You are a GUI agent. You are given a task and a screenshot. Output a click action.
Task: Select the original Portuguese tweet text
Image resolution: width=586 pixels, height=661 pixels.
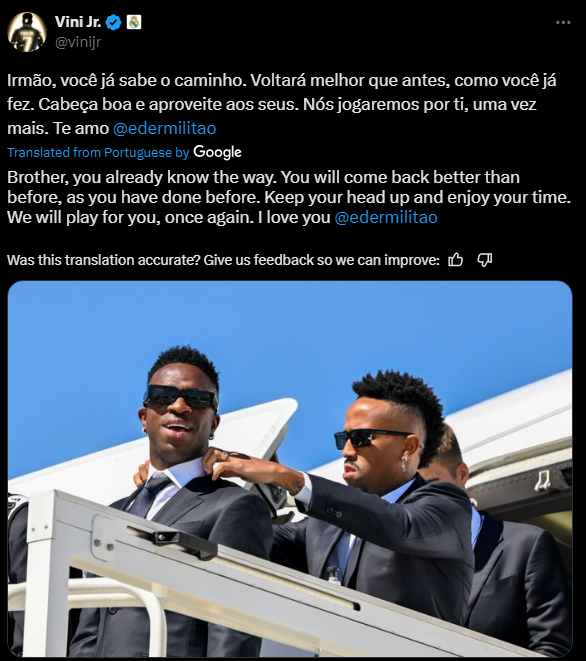(x=282, y=104)
